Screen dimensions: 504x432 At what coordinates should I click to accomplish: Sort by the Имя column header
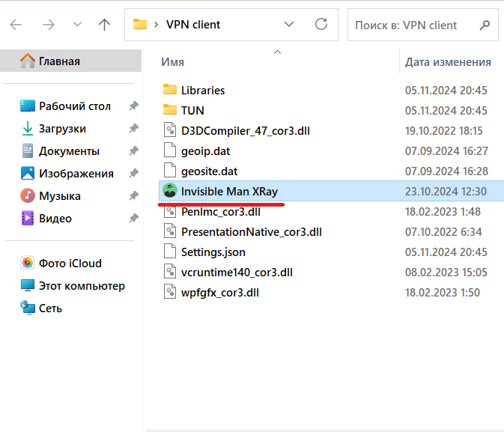pos(172,61)
